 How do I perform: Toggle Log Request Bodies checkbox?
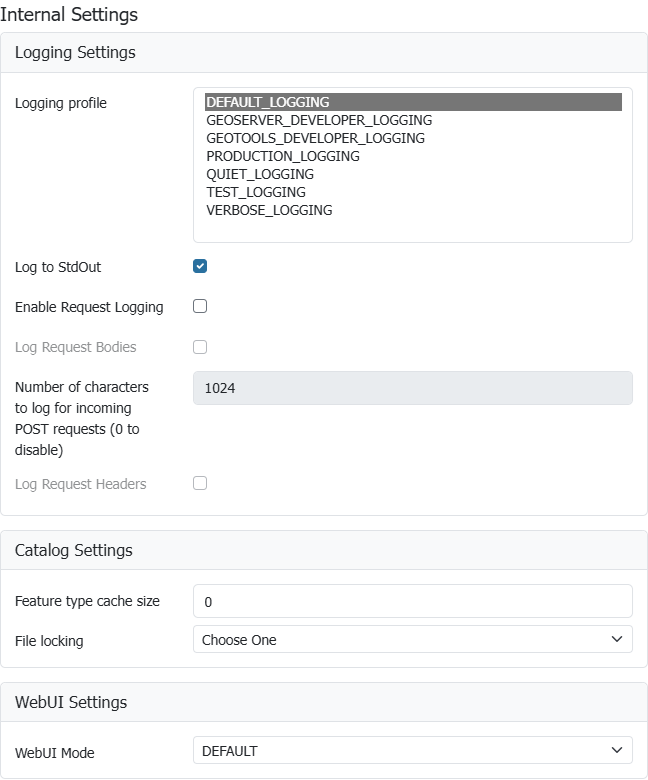click(x=200, y=347)
